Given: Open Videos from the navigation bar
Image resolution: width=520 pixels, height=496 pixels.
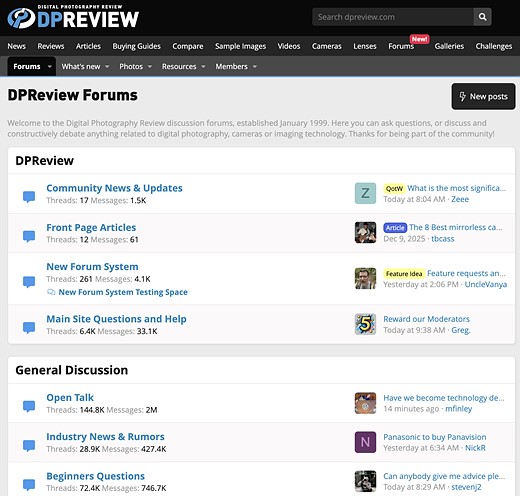Looking at the screenshot, I should (289, 46).
